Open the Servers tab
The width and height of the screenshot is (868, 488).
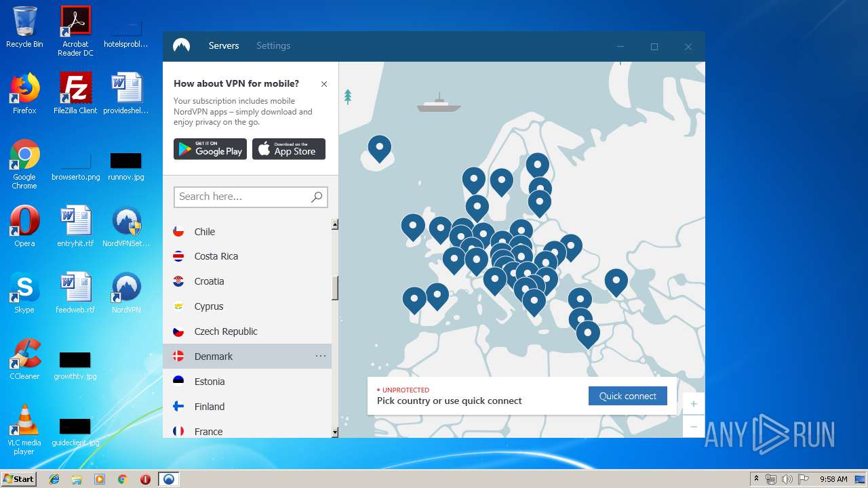pos(224,46)
